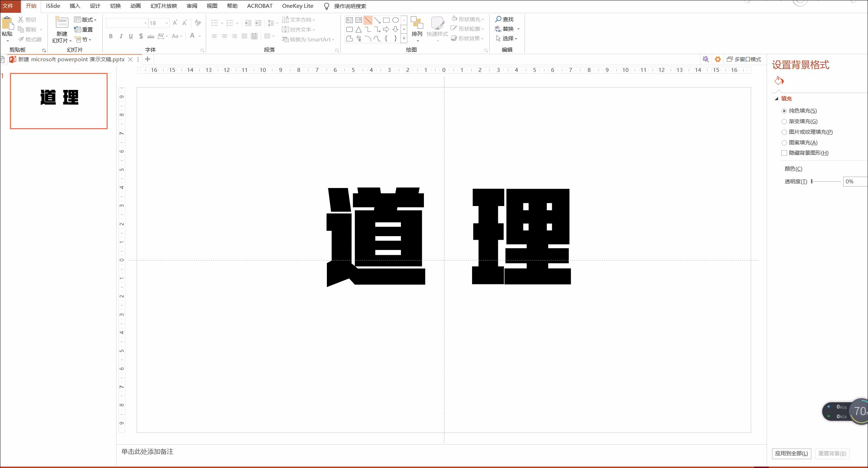Open the 查找 (Find) tool

coord(506,19)
